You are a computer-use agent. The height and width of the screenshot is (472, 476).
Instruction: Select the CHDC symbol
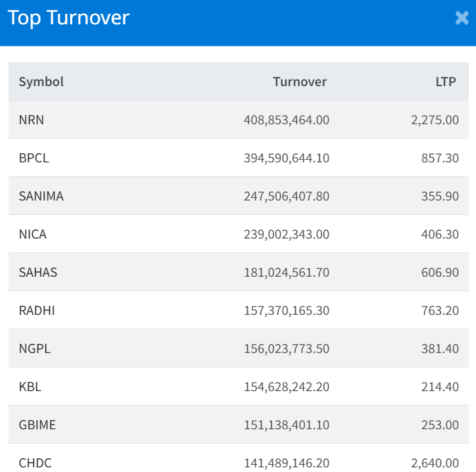tap(36, 463)
